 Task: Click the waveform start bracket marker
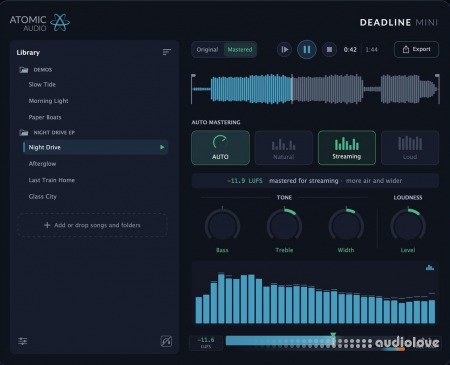point(193,89)
